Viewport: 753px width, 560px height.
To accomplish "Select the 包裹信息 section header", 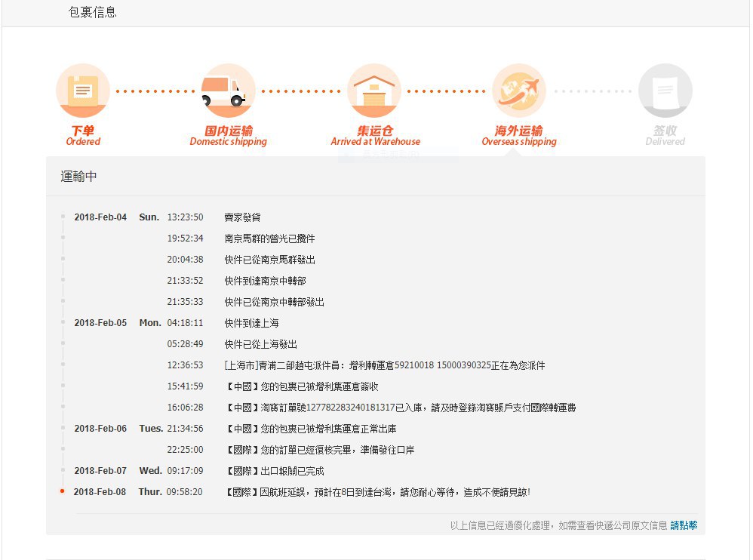I will pyautogui.click(x=93, y=12).
